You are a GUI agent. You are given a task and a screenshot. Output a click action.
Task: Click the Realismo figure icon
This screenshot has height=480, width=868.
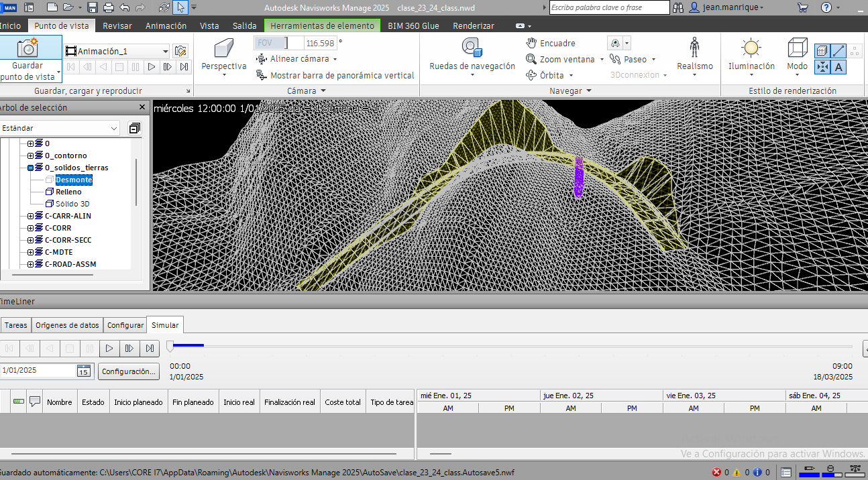(x=694, y=48)
